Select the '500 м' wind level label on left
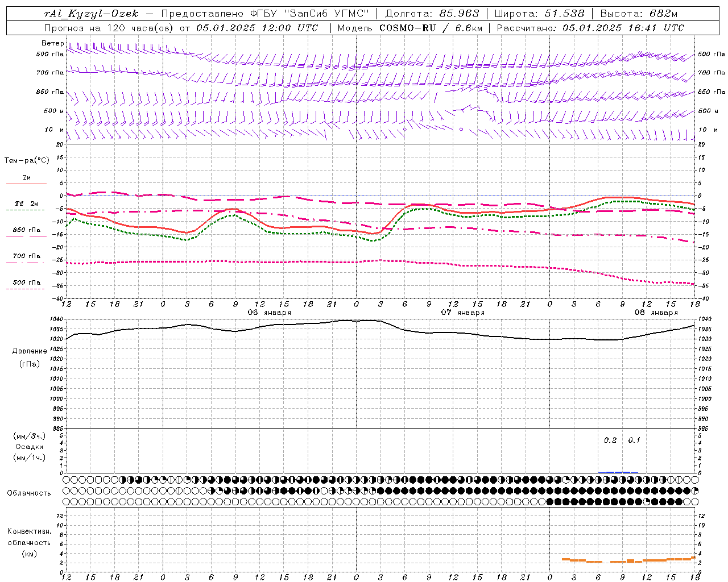Image resolution: width=728 pixels, height=582 pixels. 54,111
